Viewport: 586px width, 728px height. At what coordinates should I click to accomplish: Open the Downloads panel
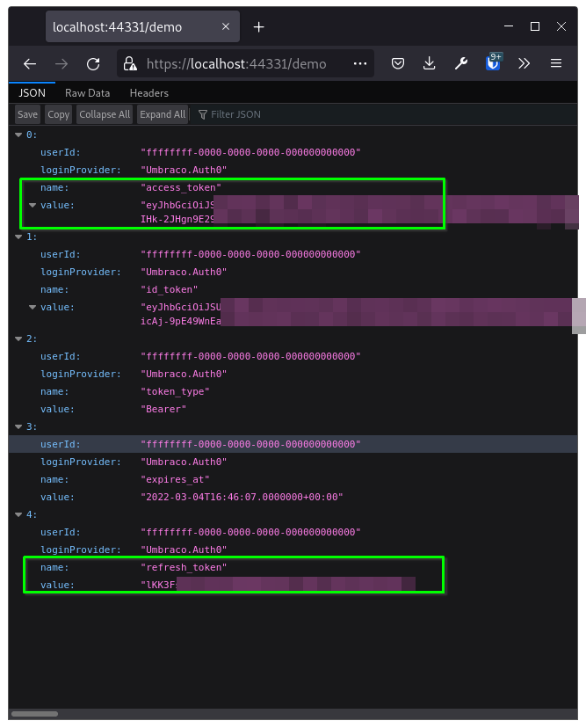[430, 63]
